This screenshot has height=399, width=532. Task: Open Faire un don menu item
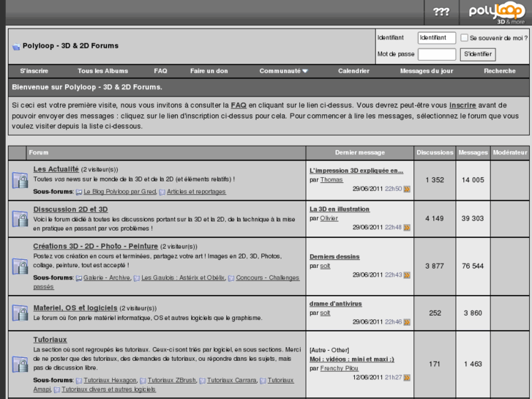209,71
